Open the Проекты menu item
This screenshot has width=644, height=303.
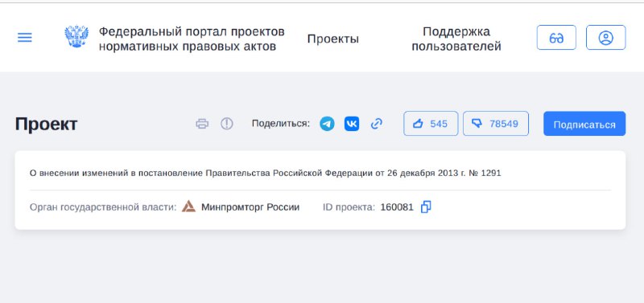coord(333,39)
